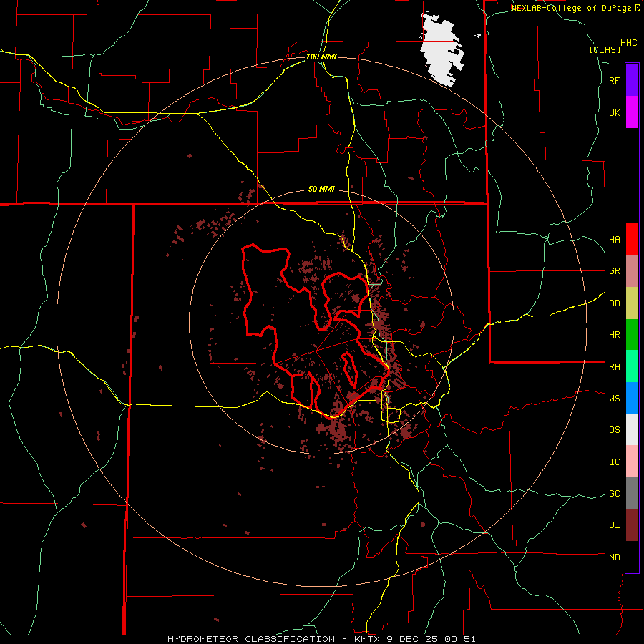The height and width of the screenshot is (644, 644).
Task: Click the RF legend label
Action: (x=614, y=81)
